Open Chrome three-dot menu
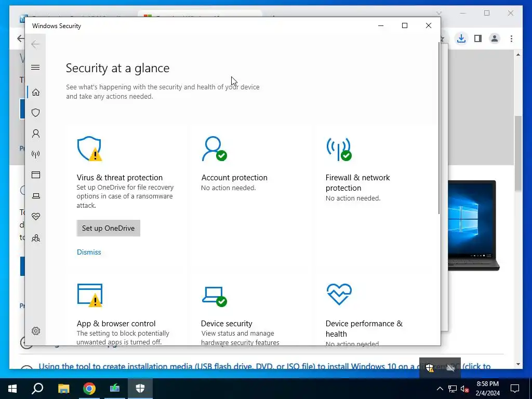 511,38
